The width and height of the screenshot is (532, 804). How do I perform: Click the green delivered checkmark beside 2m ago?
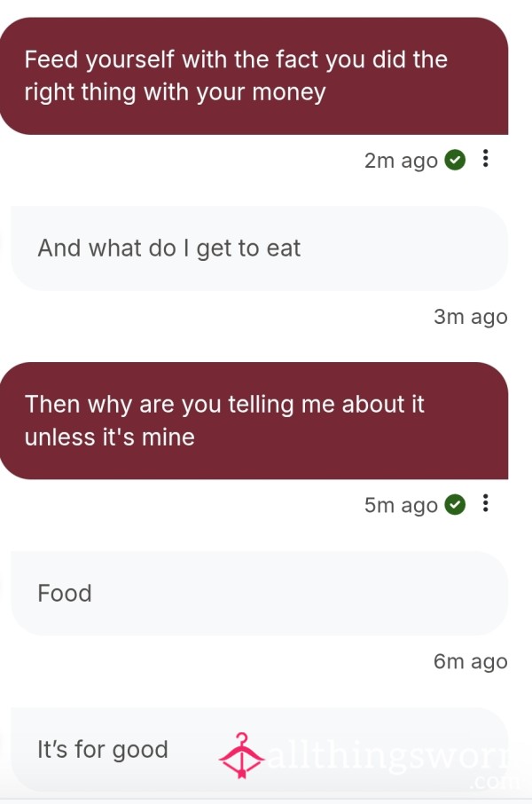[455, 160]
